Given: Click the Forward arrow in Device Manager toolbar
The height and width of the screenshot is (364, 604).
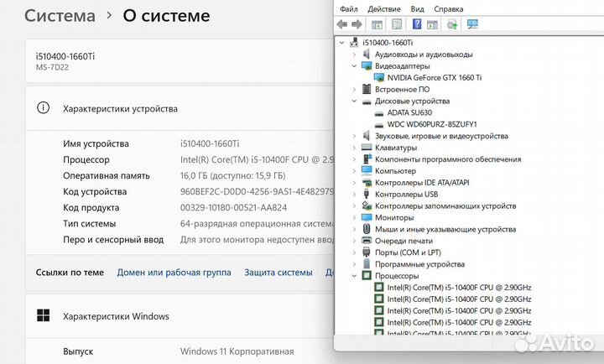Looking at the screenshot, I should (x=357, y=24).
